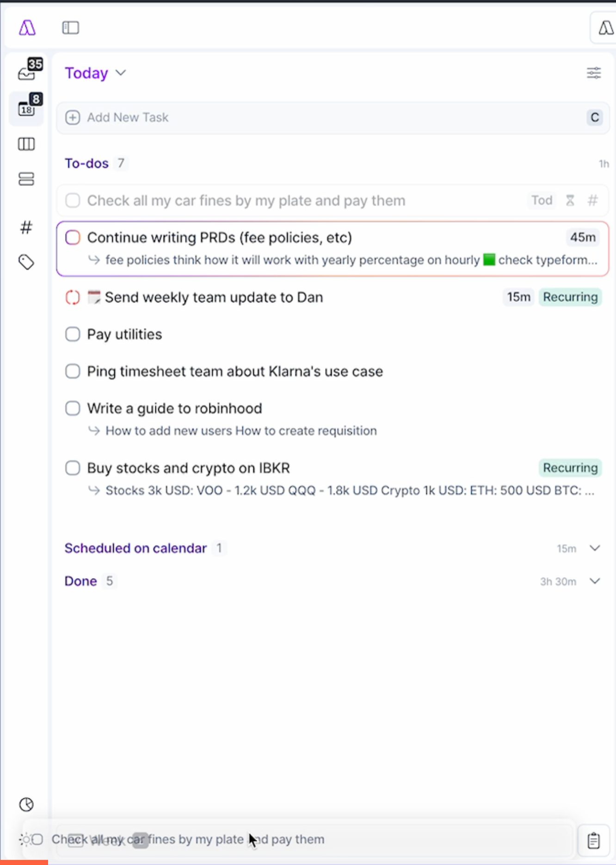Open the hashtag projects icon in sidebar
616x865 pixels.
[x=26, y=227]
